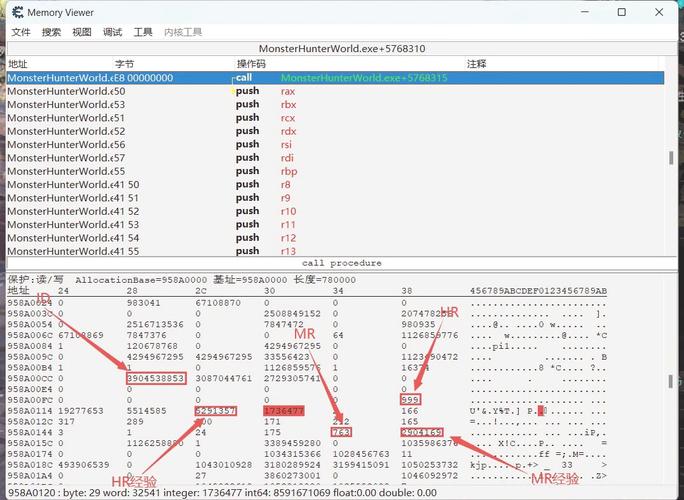Select the push r10 instruction row
This screenshot has height=500, width=684.
pos(335,211)
